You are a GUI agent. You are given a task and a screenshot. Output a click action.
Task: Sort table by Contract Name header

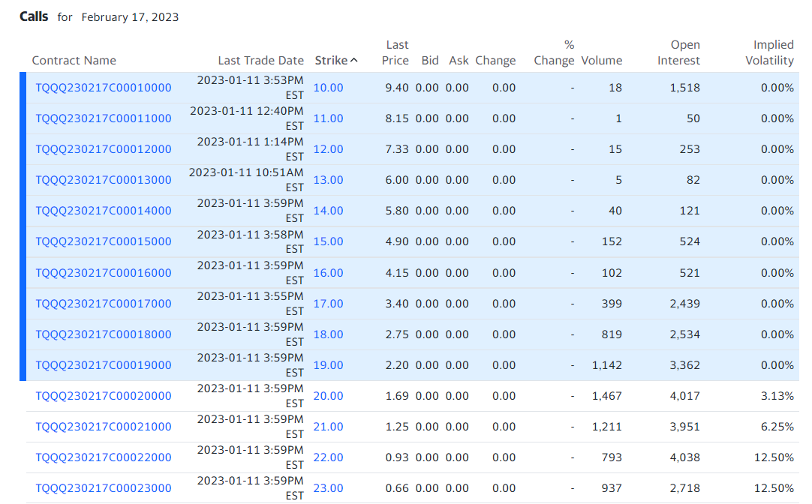pyautogui.click(x=74, y=61)
